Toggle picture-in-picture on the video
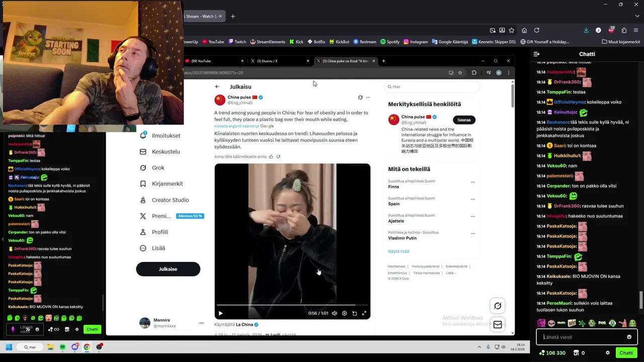The width and height of the screenshot is (644, 362). [354, 313]
